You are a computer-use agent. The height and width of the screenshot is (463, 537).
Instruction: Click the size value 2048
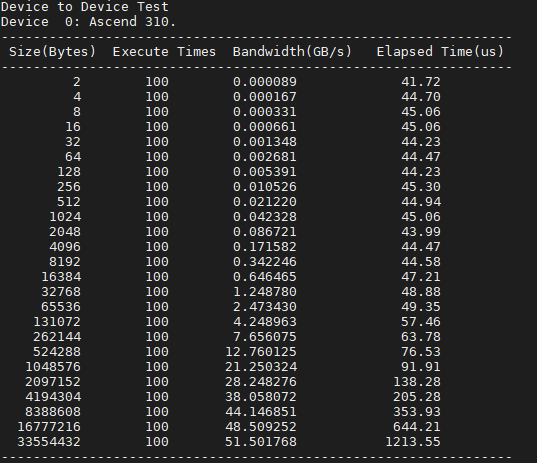pyautogui.click(x=65, y=232)
